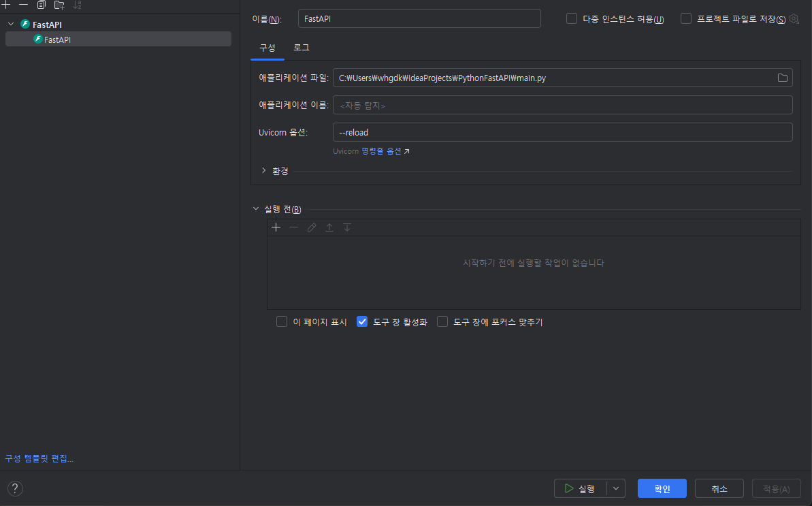This screenshot has height=506, width=812.
Task: Click the 애플리케이션 이름 field
Action: pyautogui.click(x=562, y=105)
